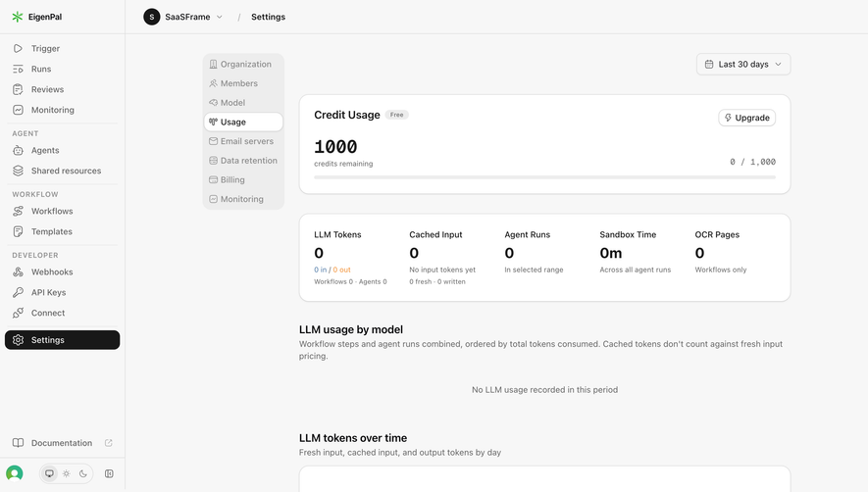Click "Across all agent runs" text
The height and width of the screenshot is (492, 868).
point(635,270)
